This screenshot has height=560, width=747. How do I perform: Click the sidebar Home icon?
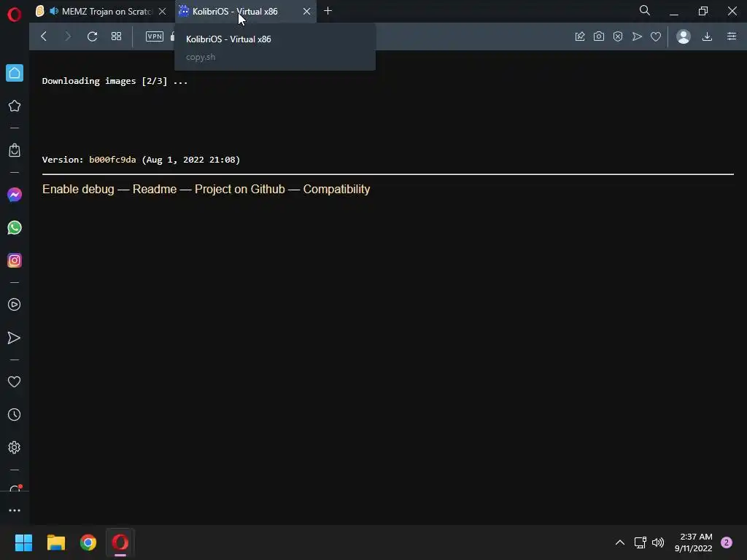(15, 73)
